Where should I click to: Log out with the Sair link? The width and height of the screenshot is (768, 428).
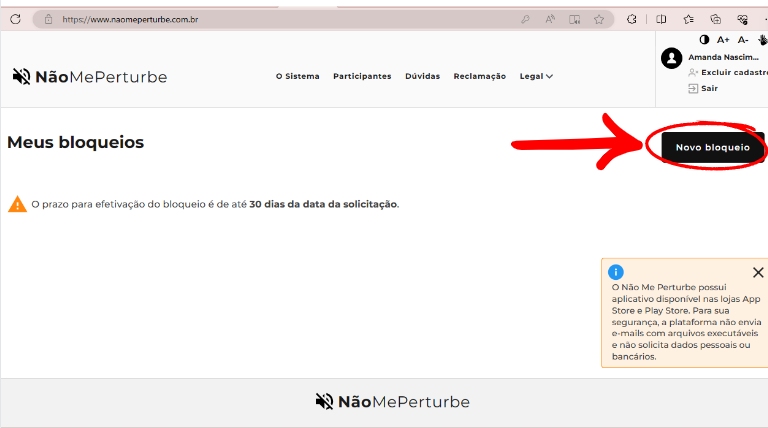(703, 89)
